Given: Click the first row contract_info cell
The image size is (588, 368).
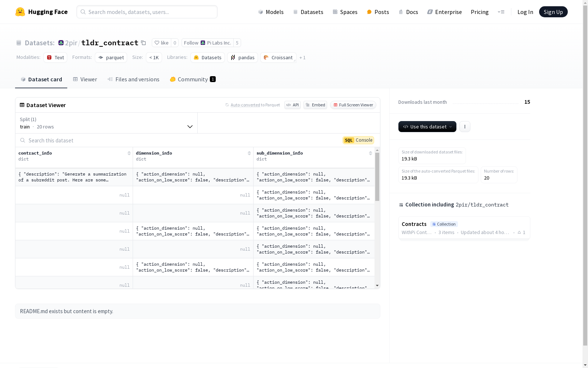Looking at the screenshot, I should [74, 177].
